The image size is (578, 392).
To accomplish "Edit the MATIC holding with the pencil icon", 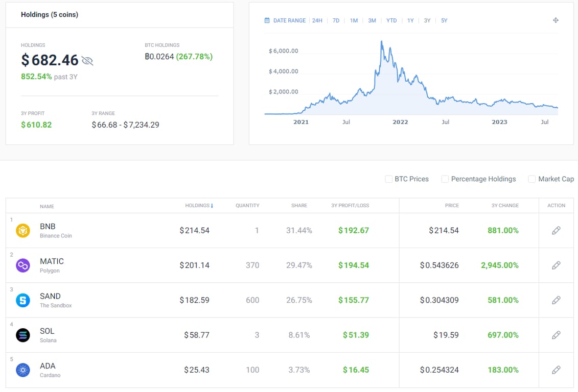I will pos(557,265).
